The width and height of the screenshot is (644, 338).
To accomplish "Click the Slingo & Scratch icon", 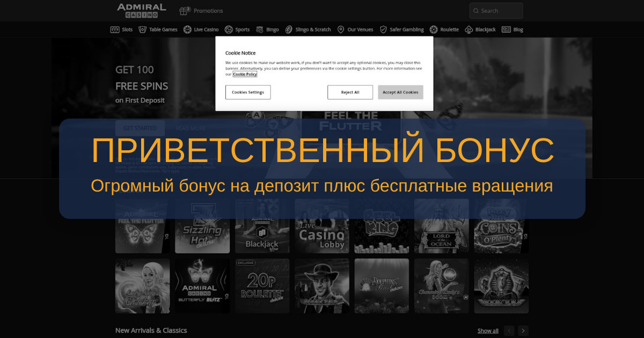I will click(289, 30).
